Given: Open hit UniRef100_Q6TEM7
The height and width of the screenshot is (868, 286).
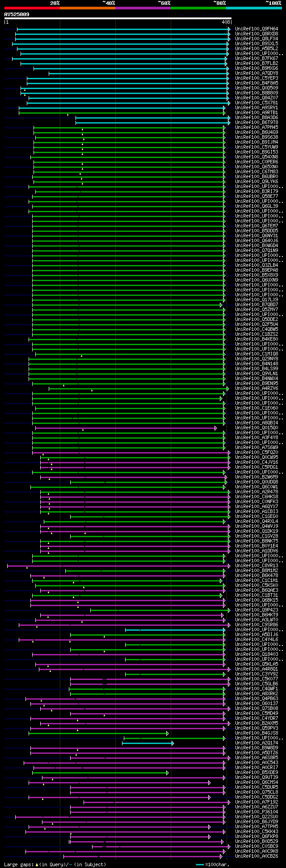Looking at the screenshot, I should (x=257, y=226).
